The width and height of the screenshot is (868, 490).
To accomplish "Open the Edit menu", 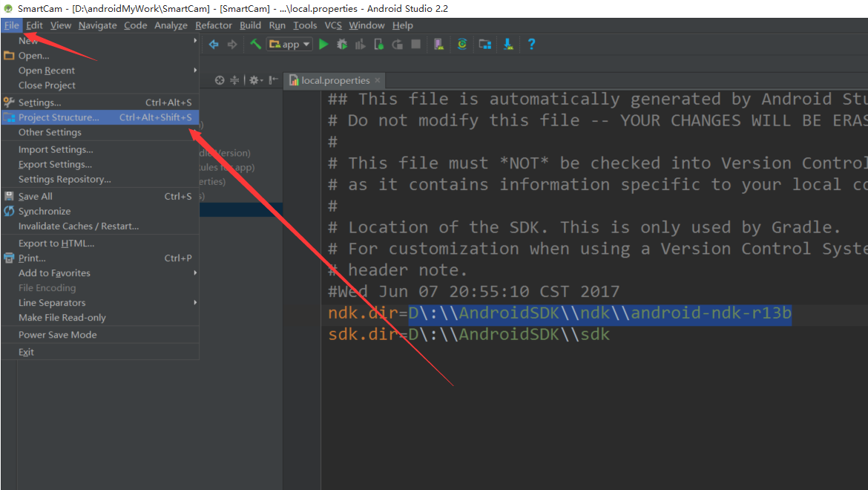I will pos(34,25).
